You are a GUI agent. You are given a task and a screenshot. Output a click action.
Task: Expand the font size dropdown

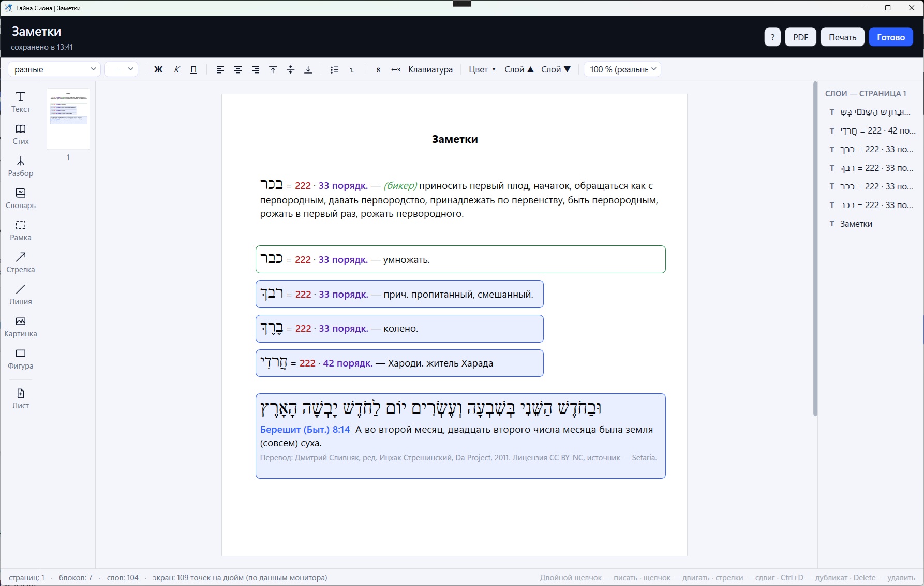[121, 69]
